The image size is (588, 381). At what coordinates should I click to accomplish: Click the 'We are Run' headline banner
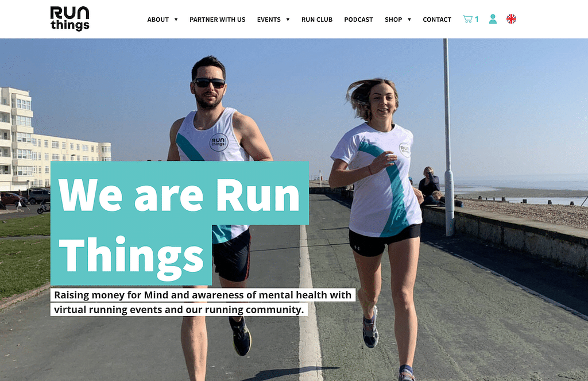coord(180,193)
